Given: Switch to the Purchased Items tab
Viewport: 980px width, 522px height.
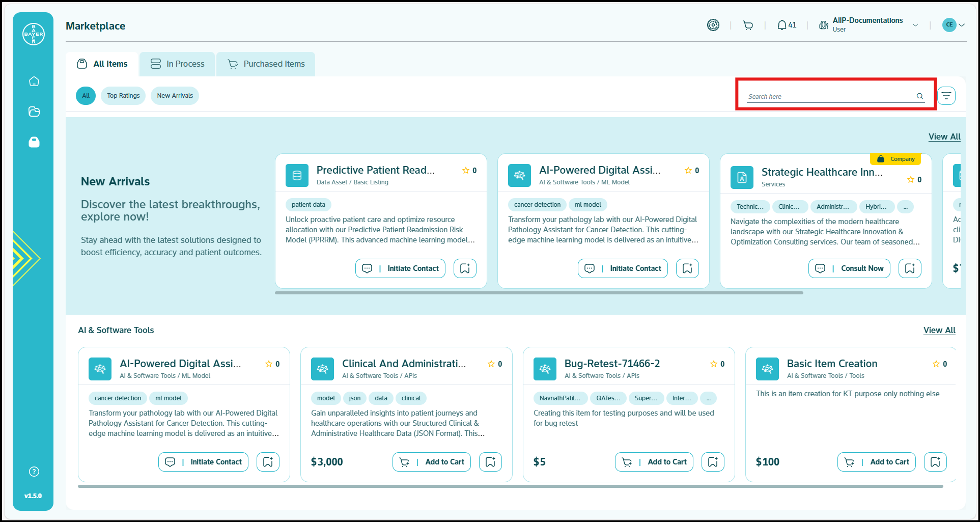Looking at the screenshot, I should coord(266,64).
